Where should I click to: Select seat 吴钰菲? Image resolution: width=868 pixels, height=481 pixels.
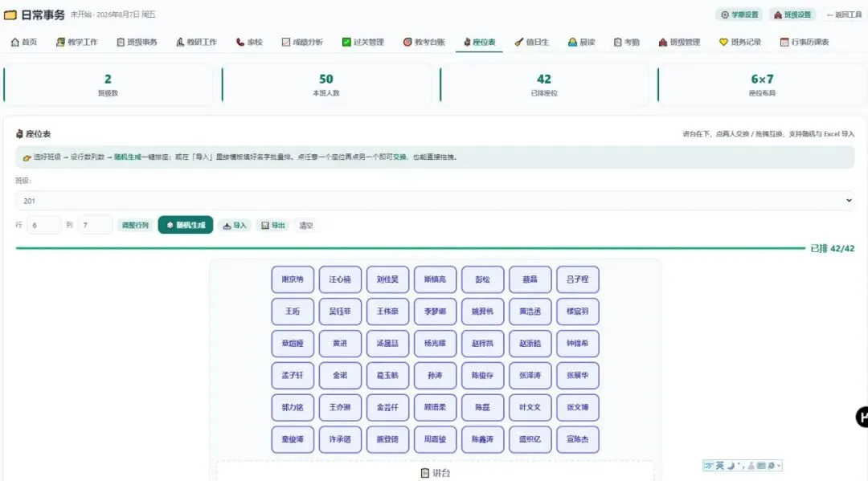pos(340,312)
